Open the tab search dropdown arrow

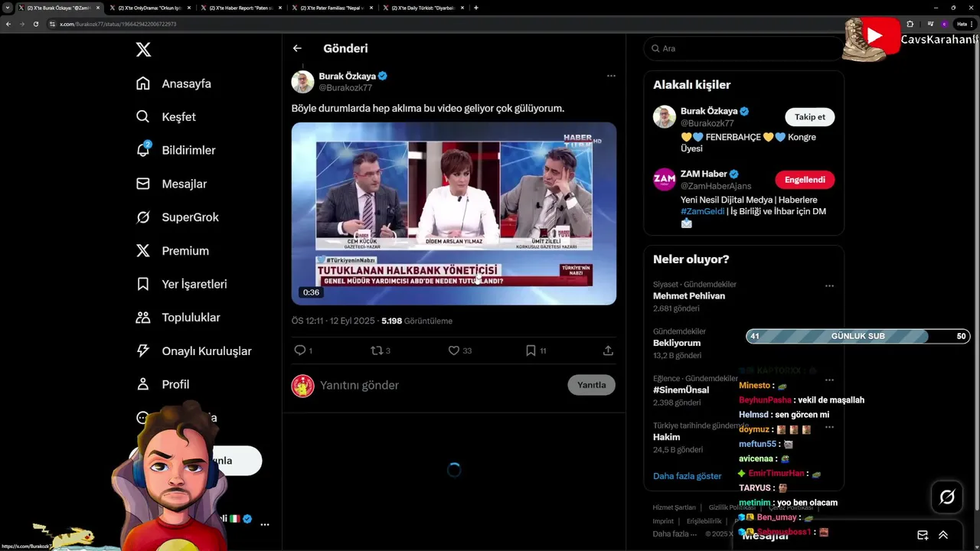click(7, 8)
